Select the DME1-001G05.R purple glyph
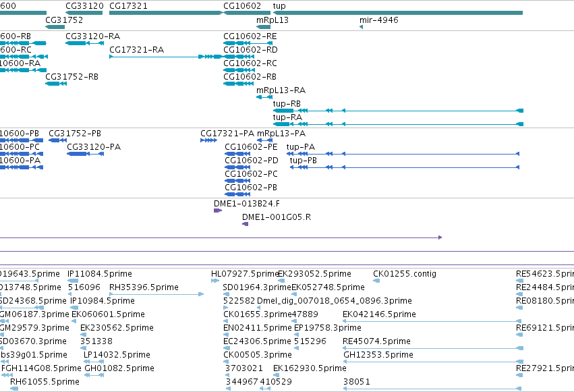The height and width of the screenshot is (392, 574). [x=246, y=224]
